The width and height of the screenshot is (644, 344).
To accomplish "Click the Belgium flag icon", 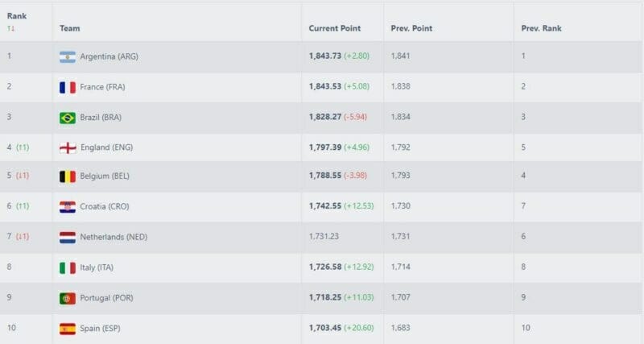I will tap(68, 177).
